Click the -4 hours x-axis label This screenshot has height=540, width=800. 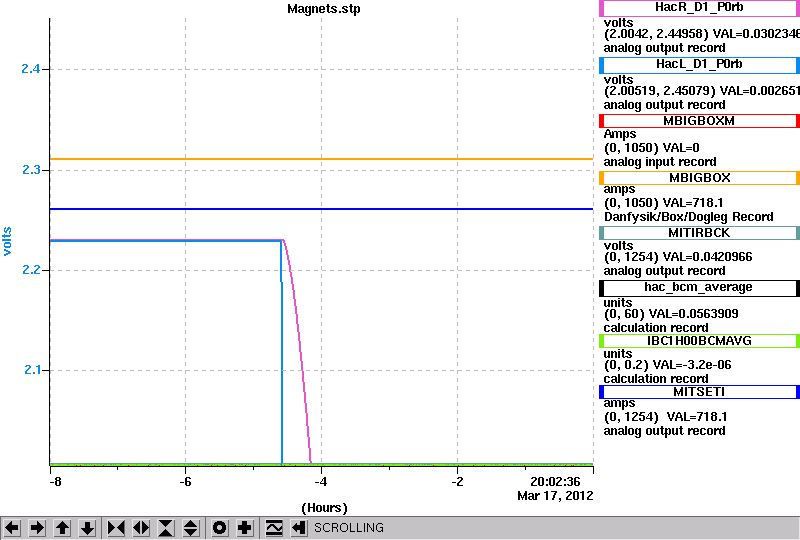(x=320, y=482)
